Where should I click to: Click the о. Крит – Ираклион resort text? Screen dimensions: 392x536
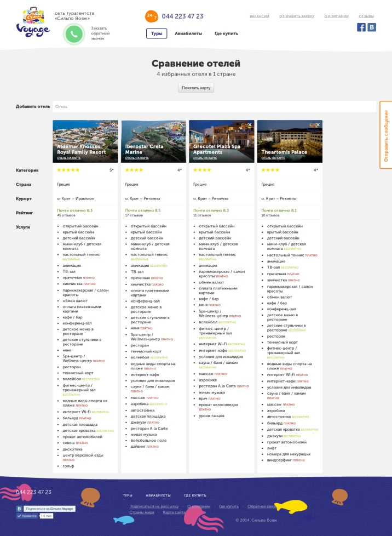(76, 198)
